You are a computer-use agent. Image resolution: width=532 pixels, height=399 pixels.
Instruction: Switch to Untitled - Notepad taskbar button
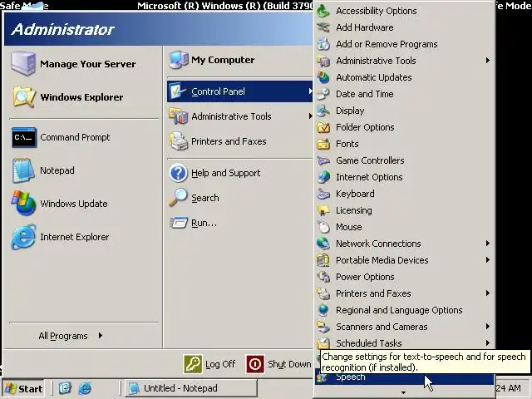[x=191, y=388]
